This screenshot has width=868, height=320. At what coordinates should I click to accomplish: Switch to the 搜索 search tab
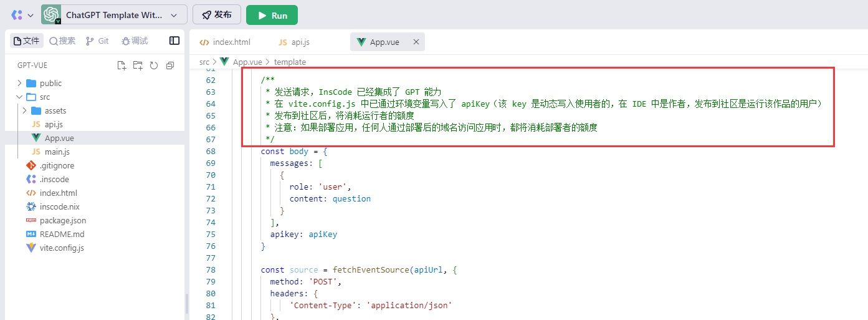(62, 41)
